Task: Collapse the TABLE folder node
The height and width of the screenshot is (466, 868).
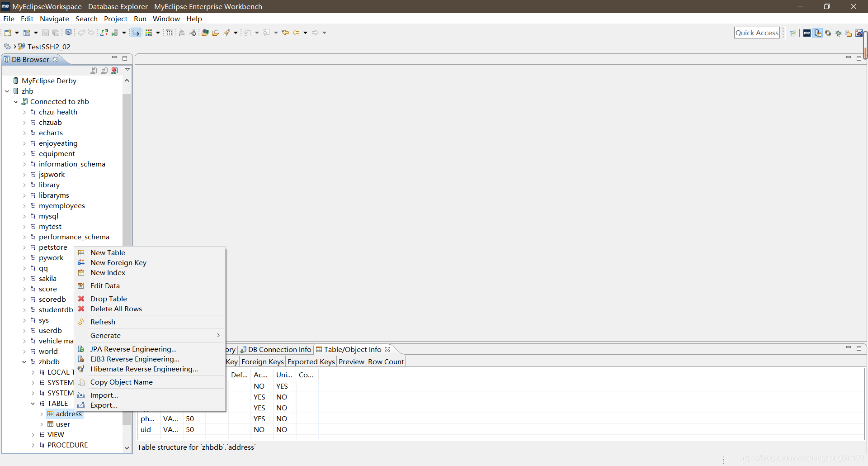Action: 33,404
